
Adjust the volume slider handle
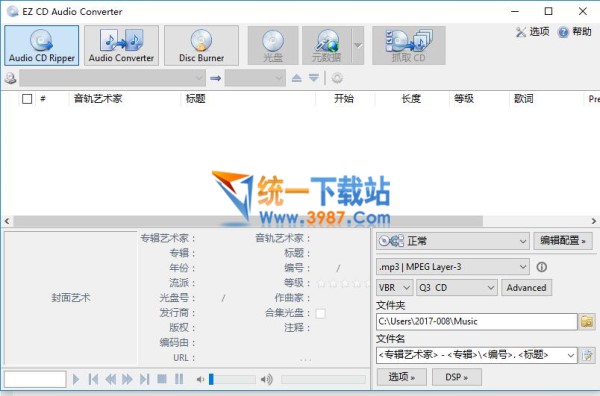[x=211, y=379]
